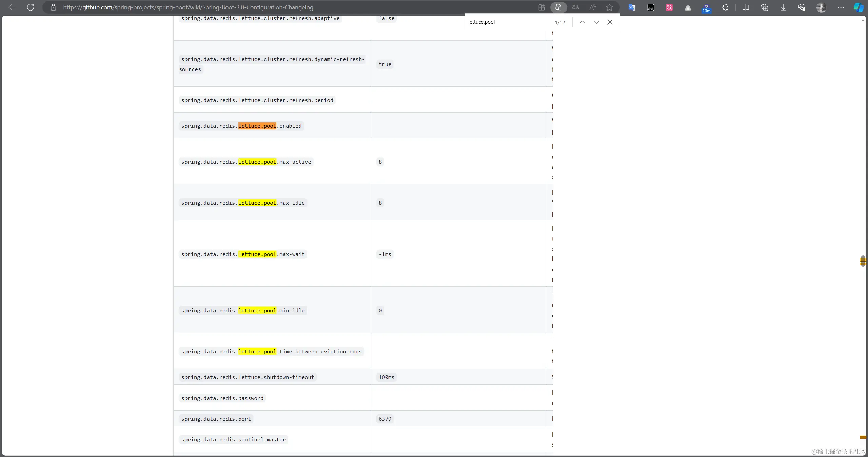Close the find-in-page bar

coord(610,22)
